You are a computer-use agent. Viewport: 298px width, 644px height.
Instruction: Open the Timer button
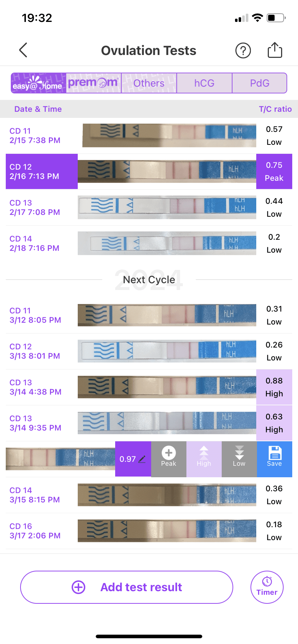(x=267, y=587)
